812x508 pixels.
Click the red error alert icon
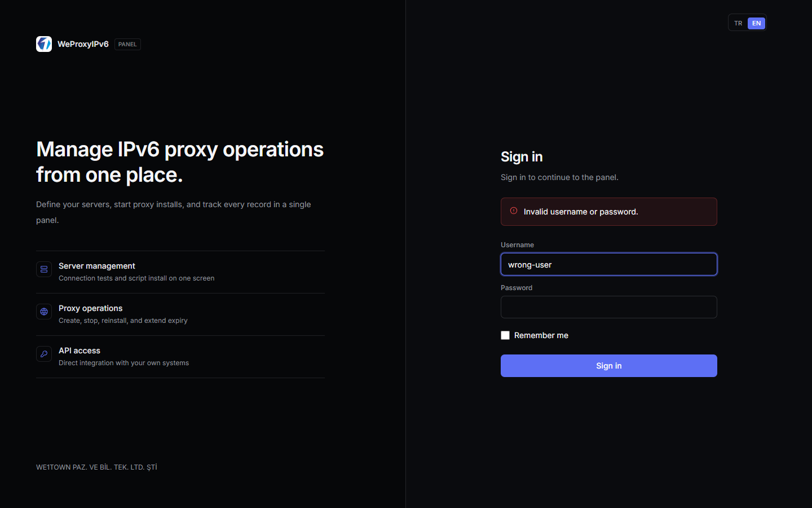click(514, 211)
